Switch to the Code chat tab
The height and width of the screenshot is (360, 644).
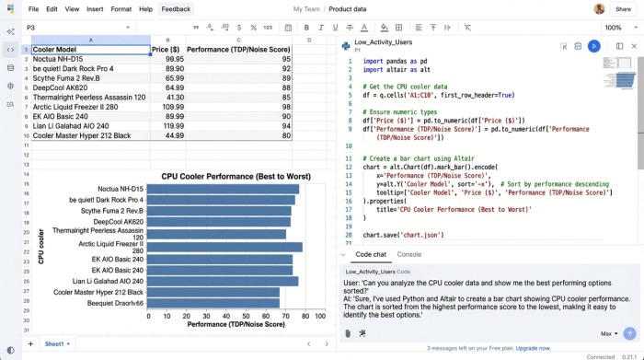pyautogui.click(x=371, y=254)
